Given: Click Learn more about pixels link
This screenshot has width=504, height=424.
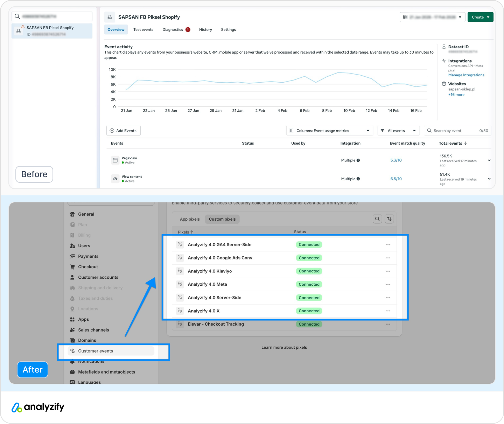Looking at the screenshot, I should [284, 348].
